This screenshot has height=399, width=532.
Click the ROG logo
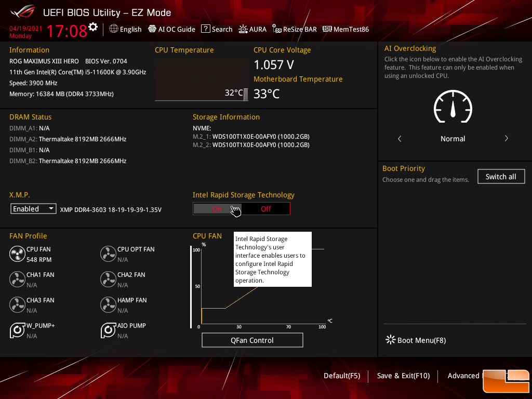tap(23, 11)
